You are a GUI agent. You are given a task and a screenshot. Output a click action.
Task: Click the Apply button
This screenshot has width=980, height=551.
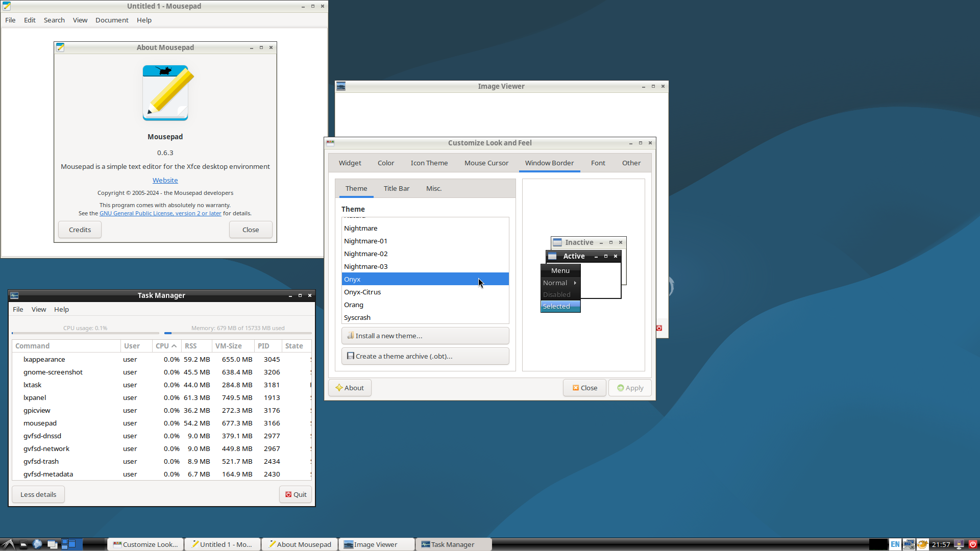630,388
